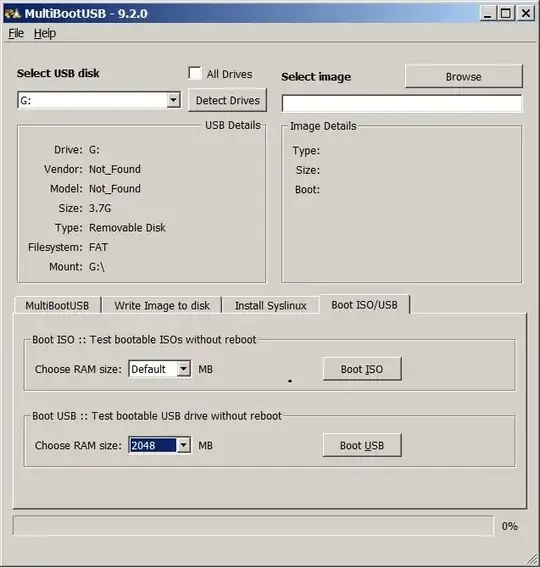Expand the USB disk G: dropdown
The height and width of the screenshot is (568, 540).
[173, 100]
